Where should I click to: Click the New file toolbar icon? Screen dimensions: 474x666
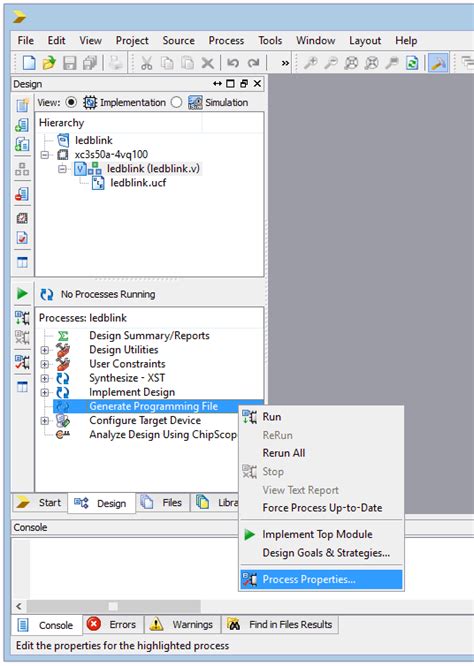click(29, 63)
